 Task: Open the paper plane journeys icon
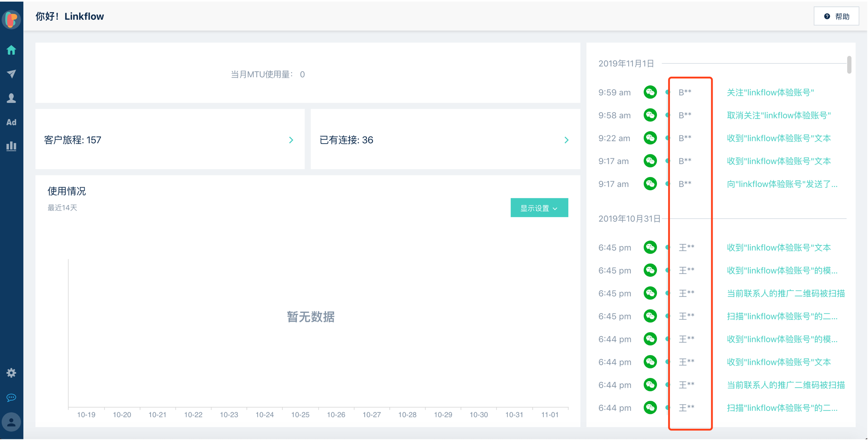pyautogui.click(x=11, y=74)
